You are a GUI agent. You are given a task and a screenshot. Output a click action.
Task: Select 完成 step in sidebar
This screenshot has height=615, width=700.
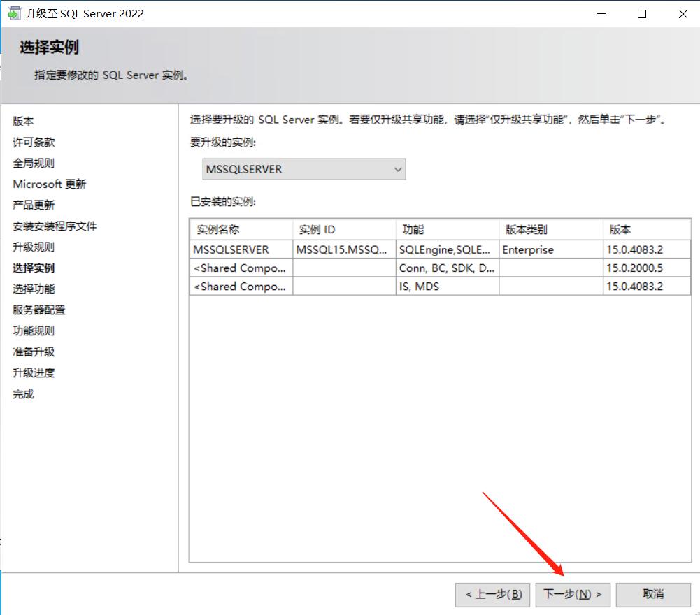tap(23, 394)
